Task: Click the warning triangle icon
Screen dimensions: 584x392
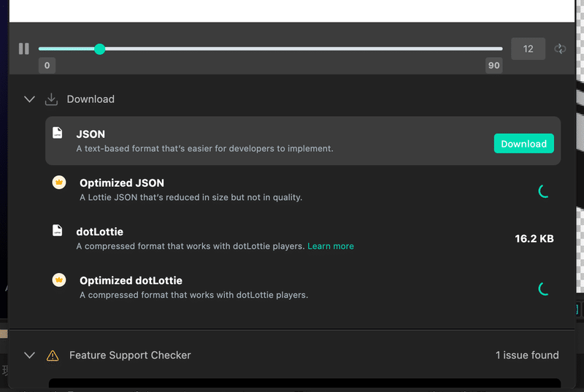Action: point(53,356)
